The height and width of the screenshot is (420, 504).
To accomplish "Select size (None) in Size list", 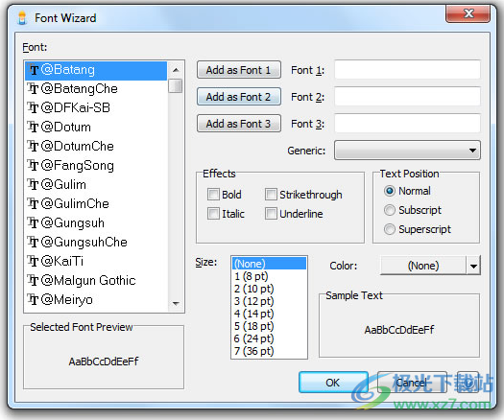I will [x=269, y=264].
